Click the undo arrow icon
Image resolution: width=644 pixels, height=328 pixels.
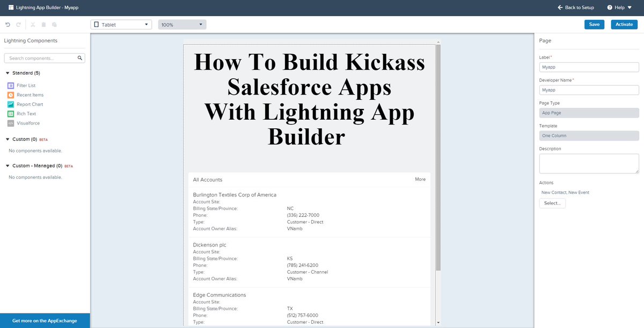8,25
